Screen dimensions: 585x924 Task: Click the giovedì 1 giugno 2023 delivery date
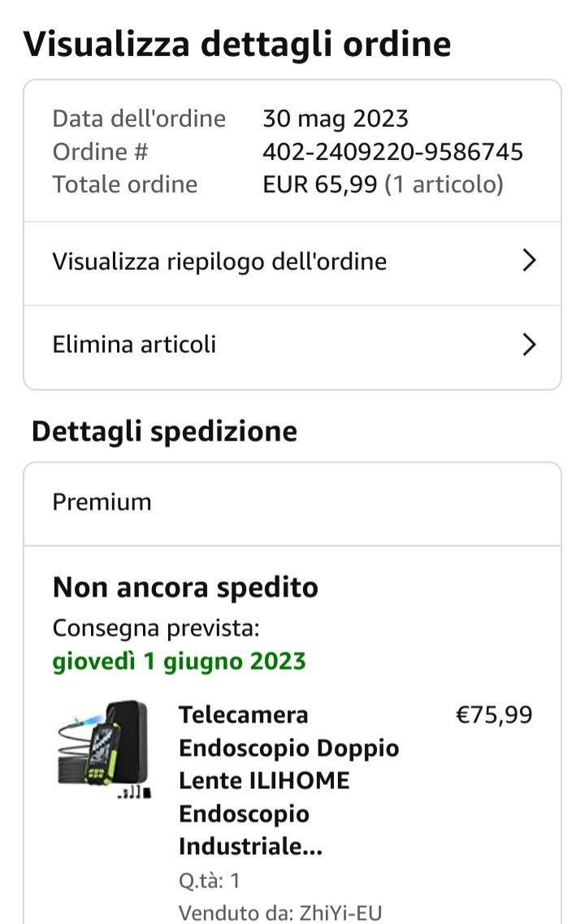point(179,662)
